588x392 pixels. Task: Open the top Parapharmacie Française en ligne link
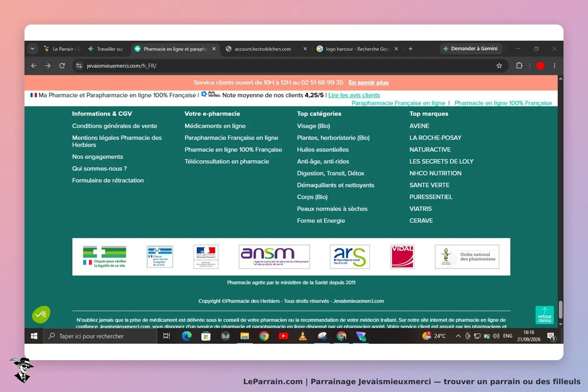[398, 103]
